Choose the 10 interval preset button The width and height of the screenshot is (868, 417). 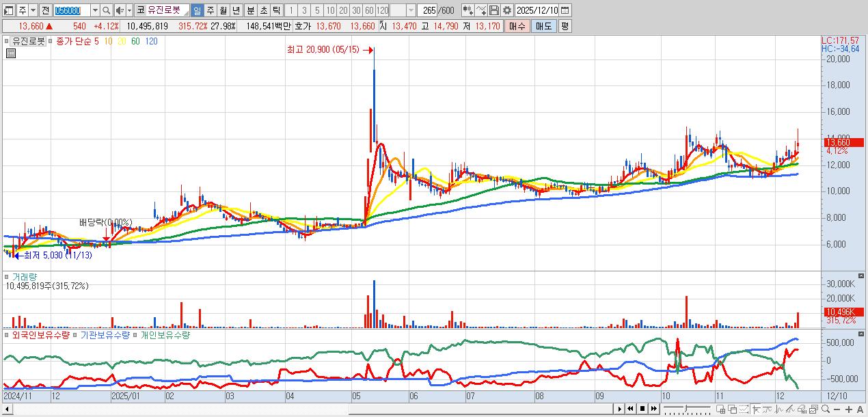click(330, 10)
